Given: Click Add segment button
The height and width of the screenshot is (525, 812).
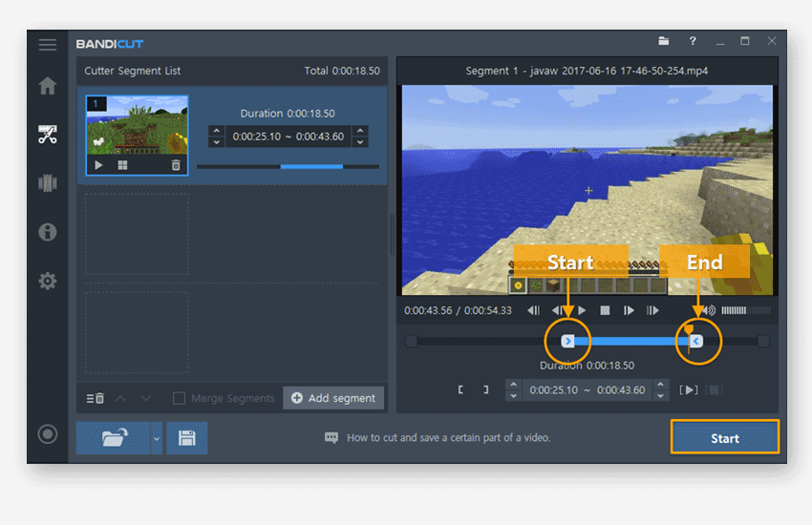Looking at the screenshot, I should tap(333, 398).
